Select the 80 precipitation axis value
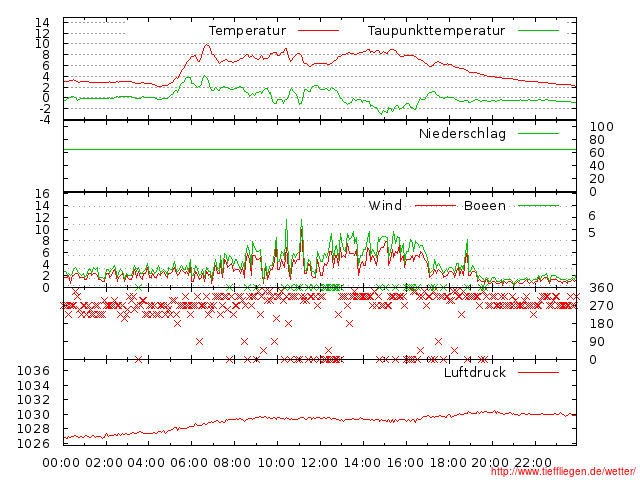The height and width of the screenshot is (480, 640). click(597, 140)
